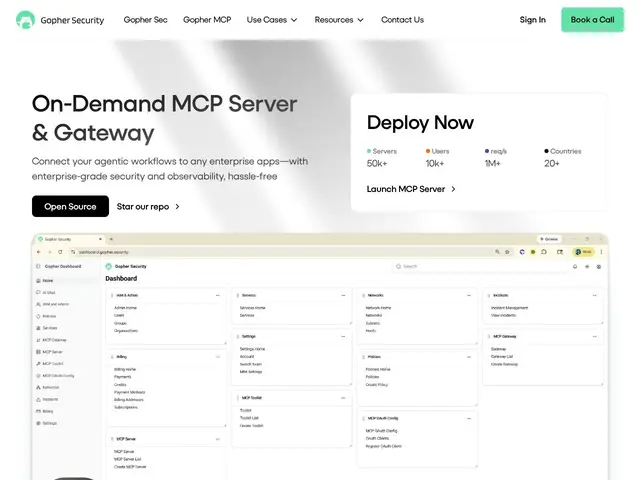Collapse the Networks card using its dash
Screen dimensions: 640x480
coord(469,295)
